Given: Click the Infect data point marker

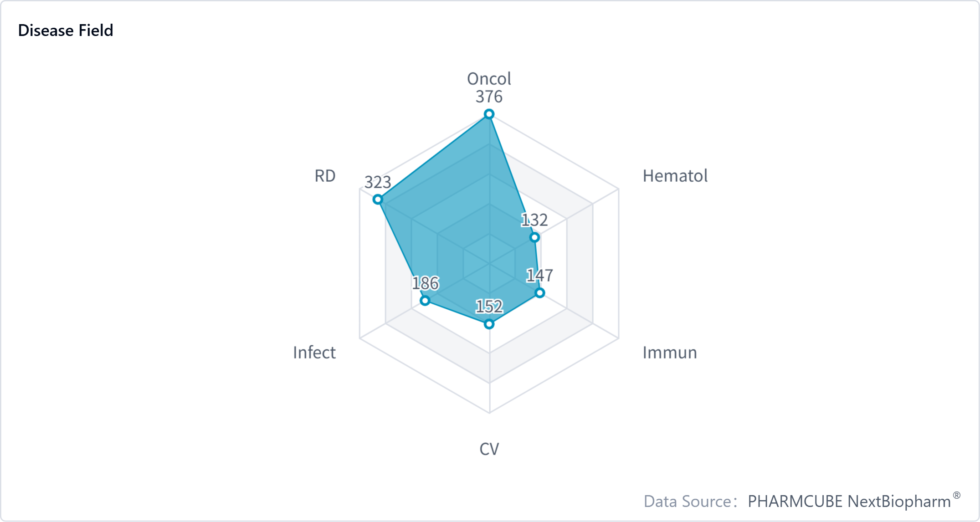Looking at the screenshot, I should point(425,301).
